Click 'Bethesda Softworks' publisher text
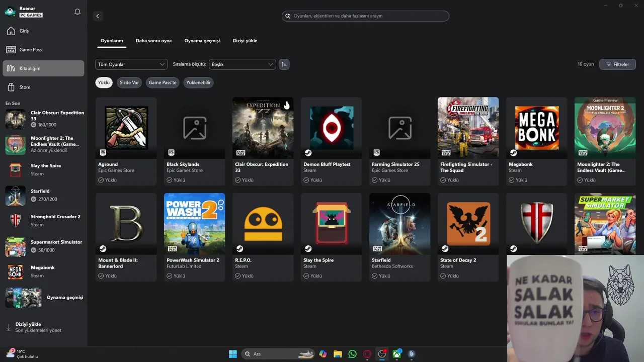This screenshot has height=362, width=644. pyautogui.click(x=392, y=266)
